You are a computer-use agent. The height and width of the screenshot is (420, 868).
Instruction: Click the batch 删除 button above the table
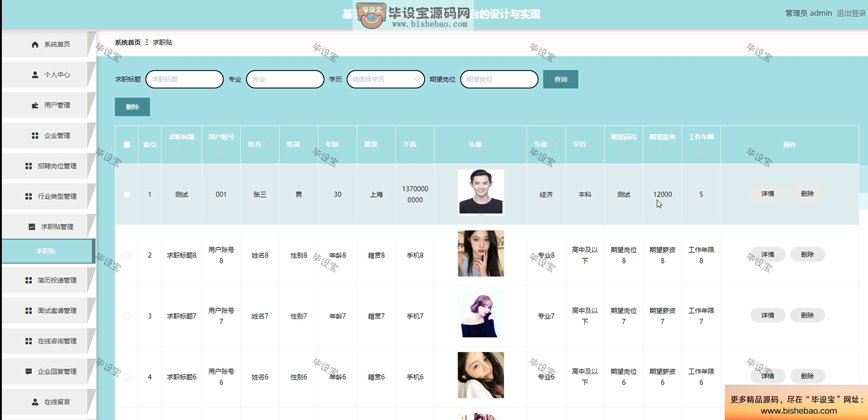pos(132,107)
